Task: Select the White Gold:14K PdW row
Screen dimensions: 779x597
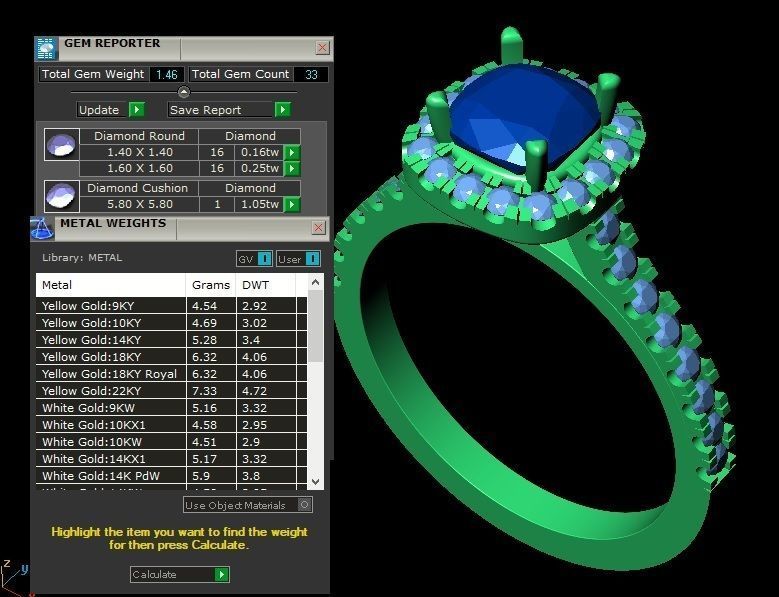Action: [x=171, y=476]
